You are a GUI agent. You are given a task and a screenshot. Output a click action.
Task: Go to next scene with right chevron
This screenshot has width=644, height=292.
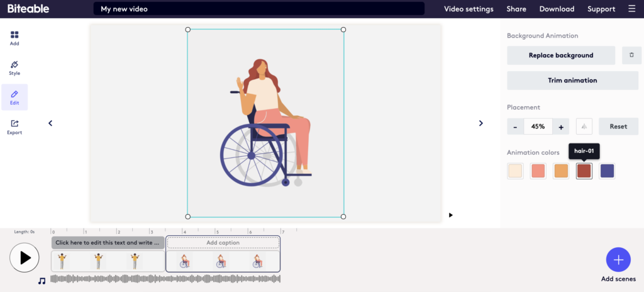481,123
